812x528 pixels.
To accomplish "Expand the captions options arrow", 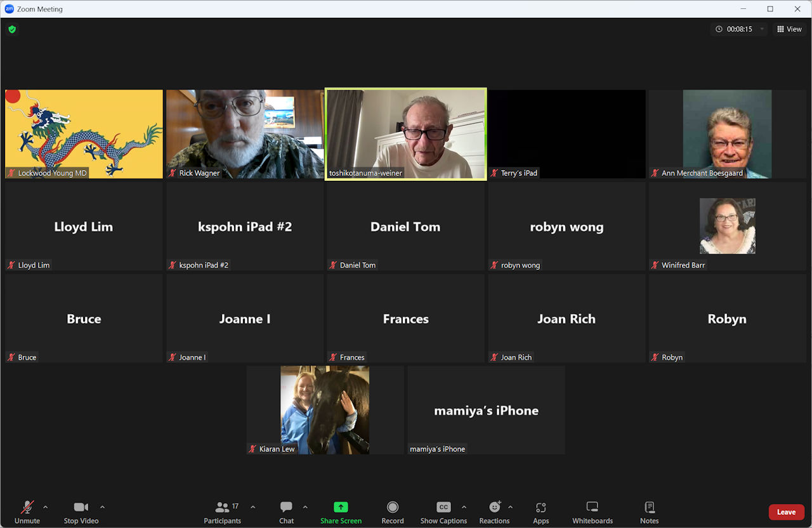I will coord(464,507).
